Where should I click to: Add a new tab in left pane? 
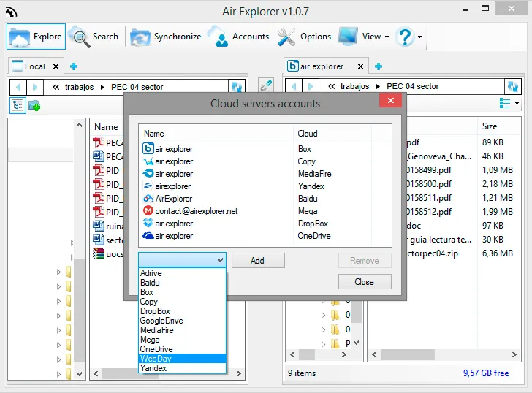74,66
